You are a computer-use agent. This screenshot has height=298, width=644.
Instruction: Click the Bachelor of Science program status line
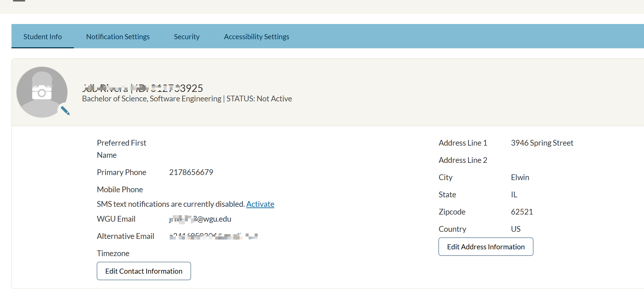coord(187,99)
